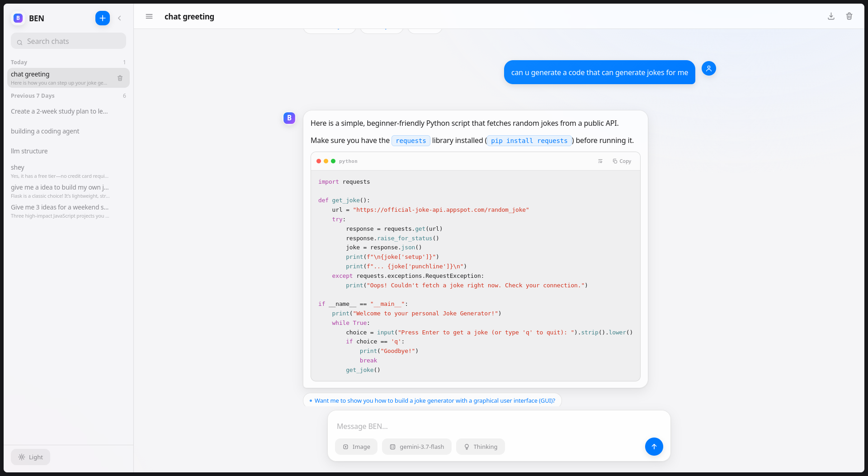868x476 pixels.
Task: Start a new chat with plus button
Action: (x=103, y=18)
